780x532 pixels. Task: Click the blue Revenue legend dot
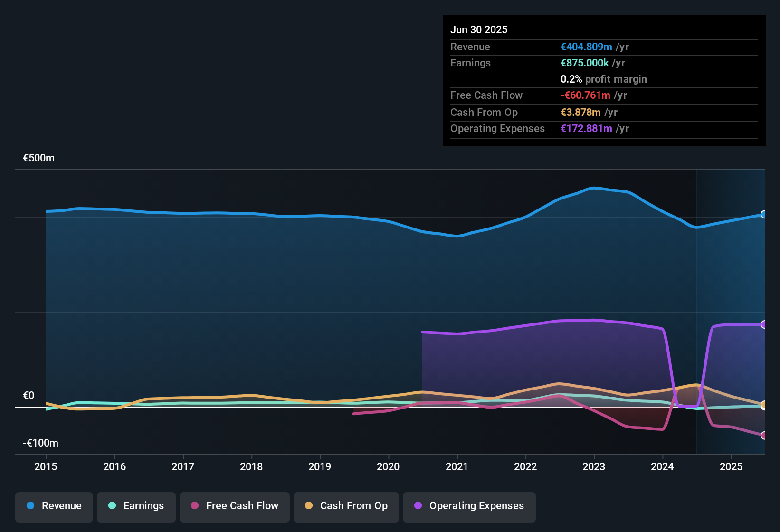tap(30, 506)
